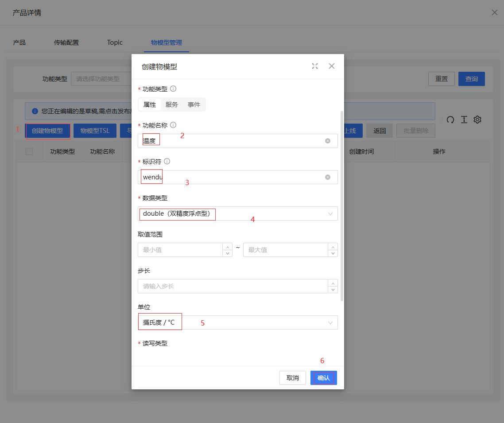
Task: Select 事件 function type option
Action: tap(194, 105)
